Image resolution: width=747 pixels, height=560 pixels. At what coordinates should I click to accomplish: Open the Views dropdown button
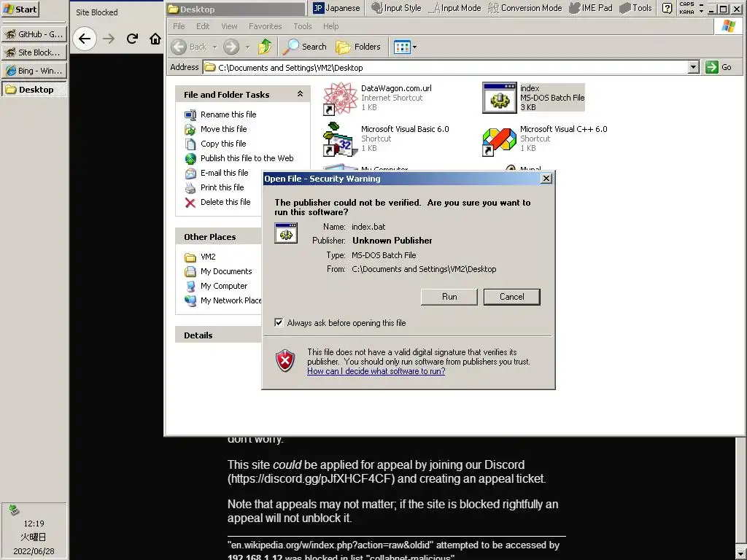pyautogui.click(x=405, y=47)
